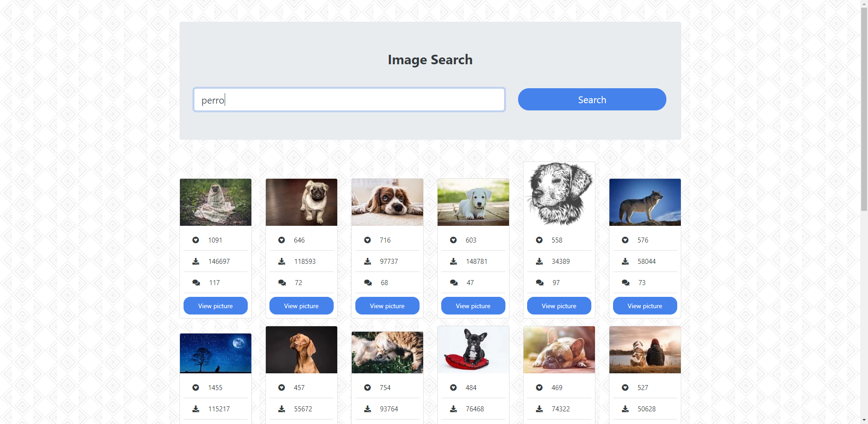Click the download icon beside 58044
Image resolution: width=868 pixels, height=424 pixels.
pyautogui.click(x=625, y=262)
